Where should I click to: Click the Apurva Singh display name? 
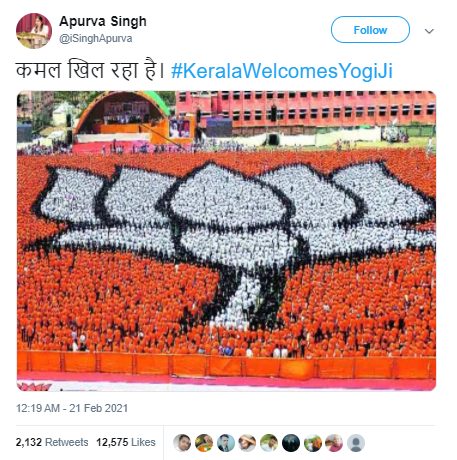[103, 21]
